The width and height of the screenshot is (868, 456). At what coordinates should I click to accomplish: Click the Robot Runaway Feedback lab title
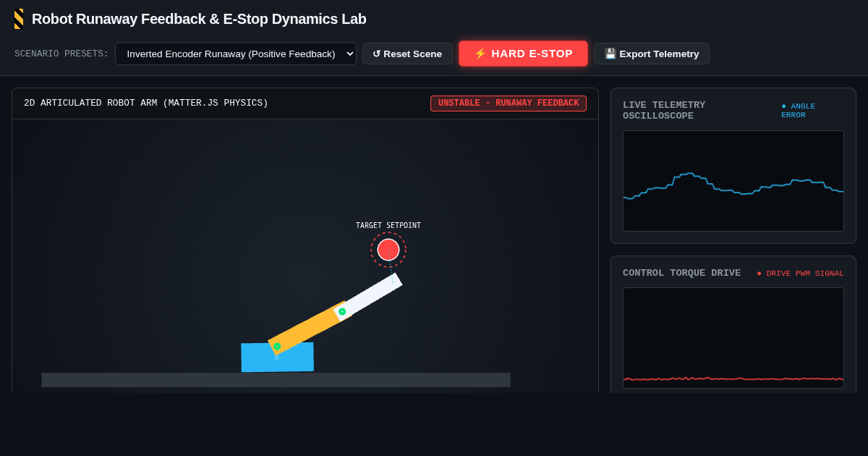click(199, 19)
